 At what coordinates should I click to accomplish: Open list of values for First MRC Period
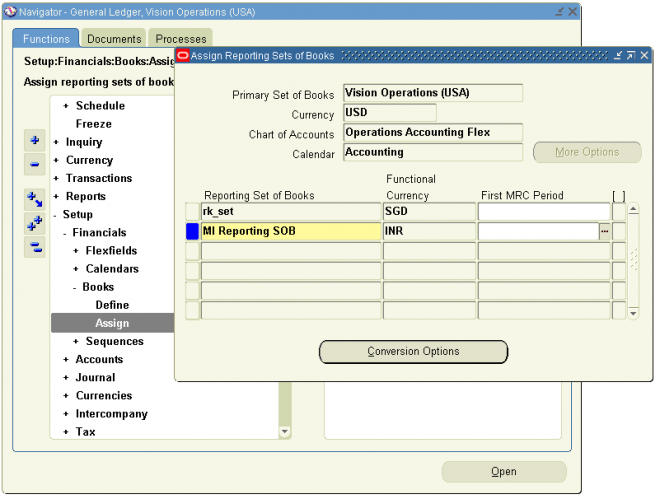click(604, 231)
